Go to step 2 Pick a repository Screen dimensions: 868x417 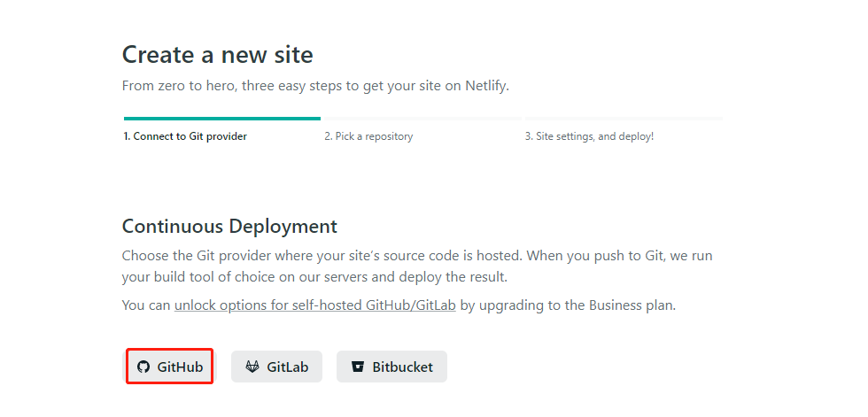click(368, 136)
